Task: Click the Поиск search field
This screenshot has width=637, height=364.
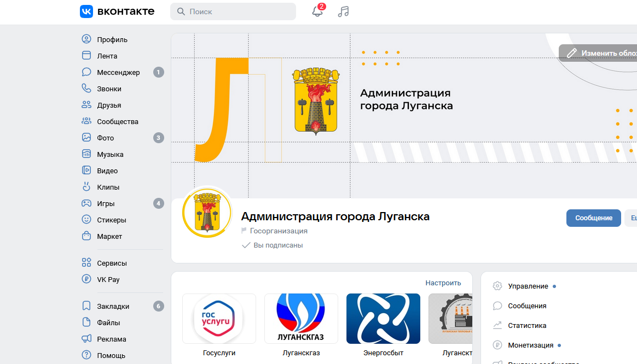Action: pyautogui.click(x=233, y=11)
